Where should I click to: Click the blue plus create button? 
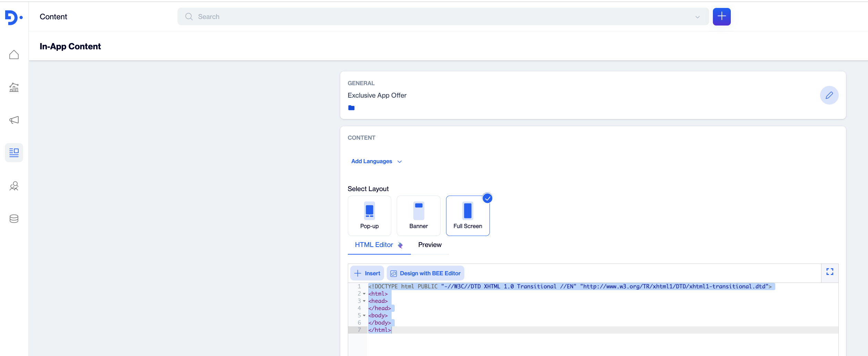[x=721, y=17]
